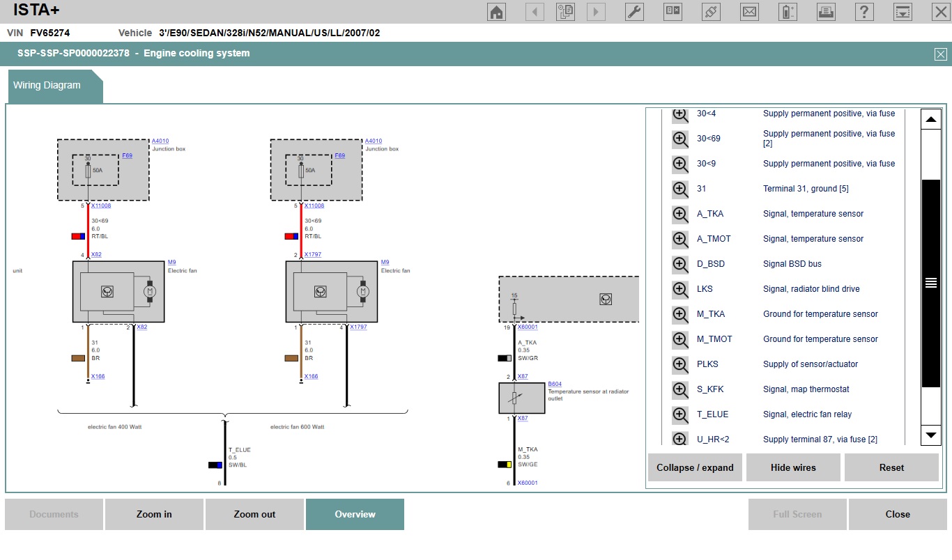Click the connection plug icon
Viewport: 952px width, 560px height.
(711, 12)
